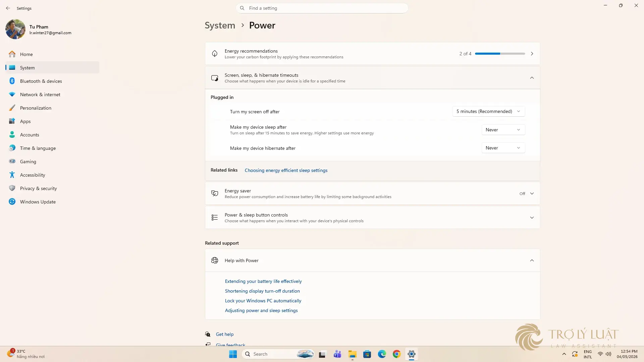The width and height of the screenshot is (644, 362).
Task: Go to Network & internet settings
Action: tap(52, 95)
